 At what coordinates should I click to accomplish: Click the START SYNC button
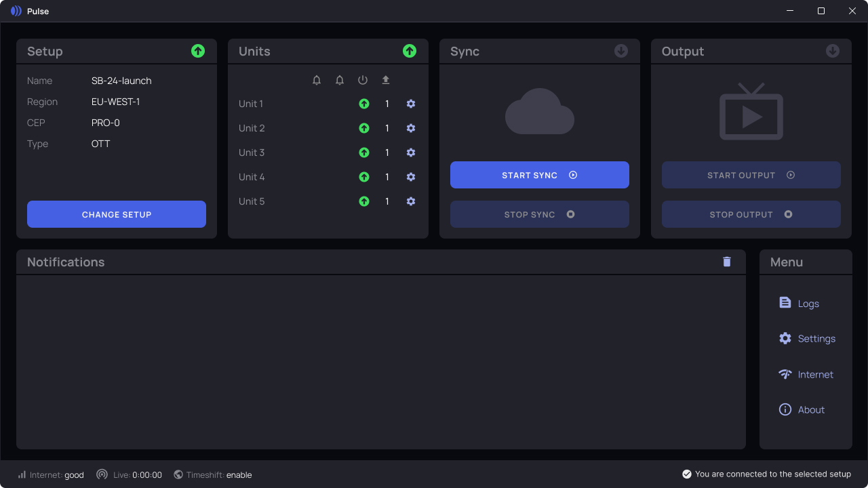coord(540,175)
